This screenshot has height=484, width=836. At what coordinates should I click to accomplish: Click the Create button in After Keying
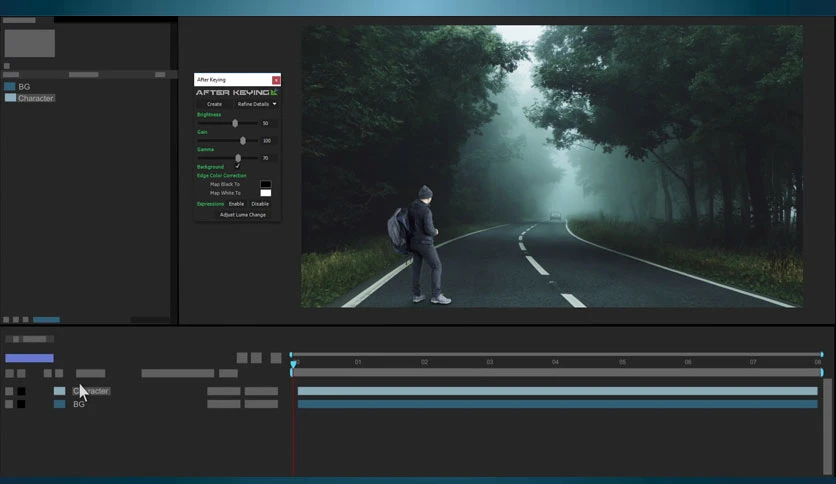(x=214, y=104)
